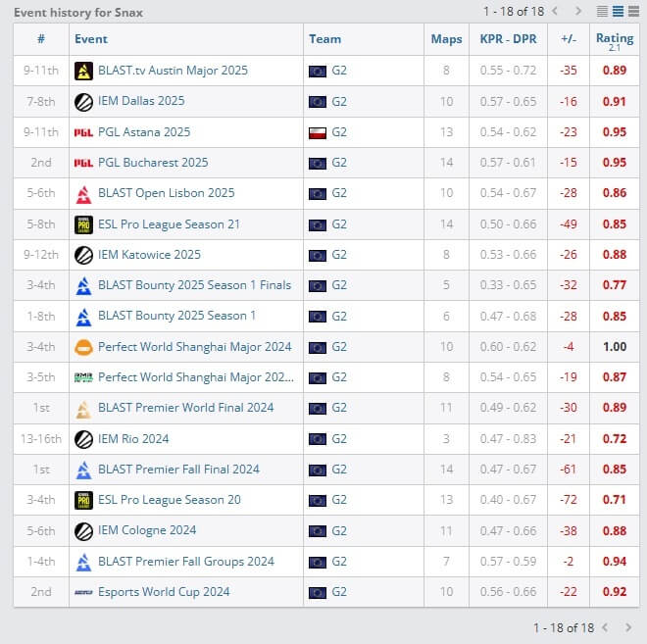Go to previous page using top arrow
Image resolution: width=647 pixels, height=644 pixels.
pos(555,11)
